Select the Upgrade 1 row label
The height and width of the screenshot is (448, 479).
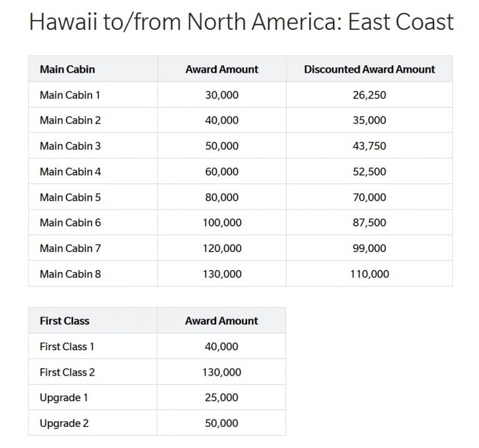pos(63,398)
